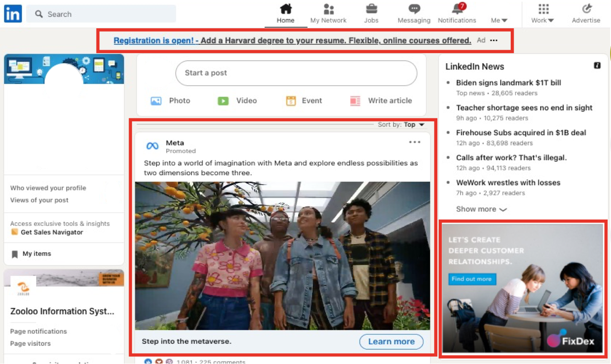Click Write article
The height and width of the screenshot is (364, 611).
(381, 101)
